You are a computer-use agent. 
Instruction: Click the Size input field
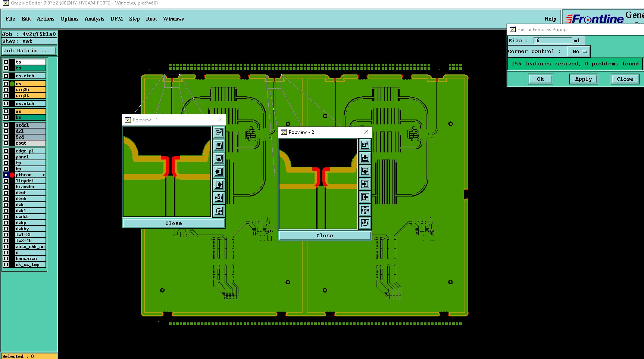(553, 40)
